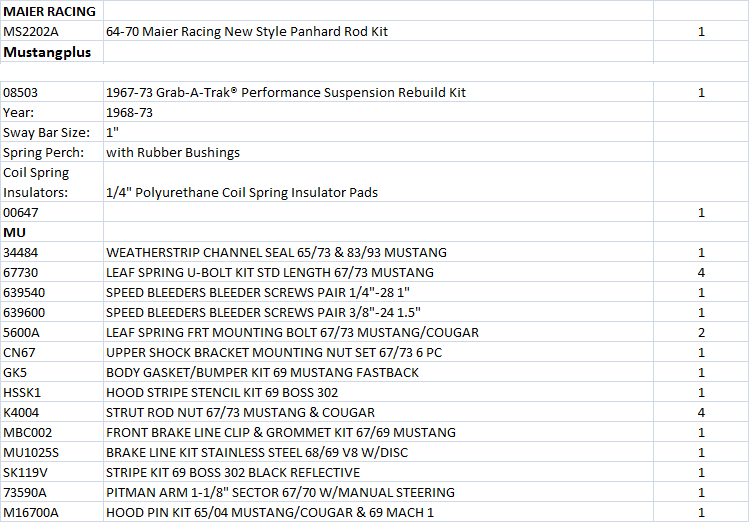This screenshot has width=749, height=522.
Task: Select quantity 1 in MS2202A row
Action: (x=701, y=31)
